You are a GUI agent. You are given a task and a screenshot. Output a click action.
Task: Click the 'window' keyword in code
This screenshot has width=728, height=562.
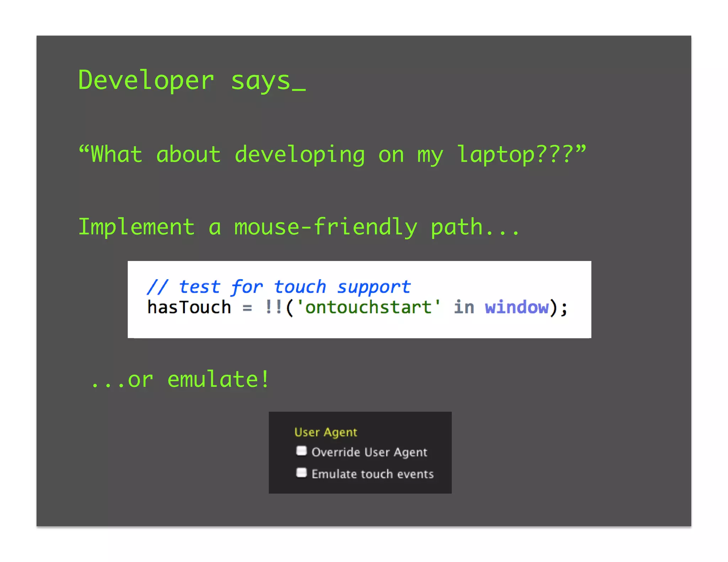(x=517, y=307)
